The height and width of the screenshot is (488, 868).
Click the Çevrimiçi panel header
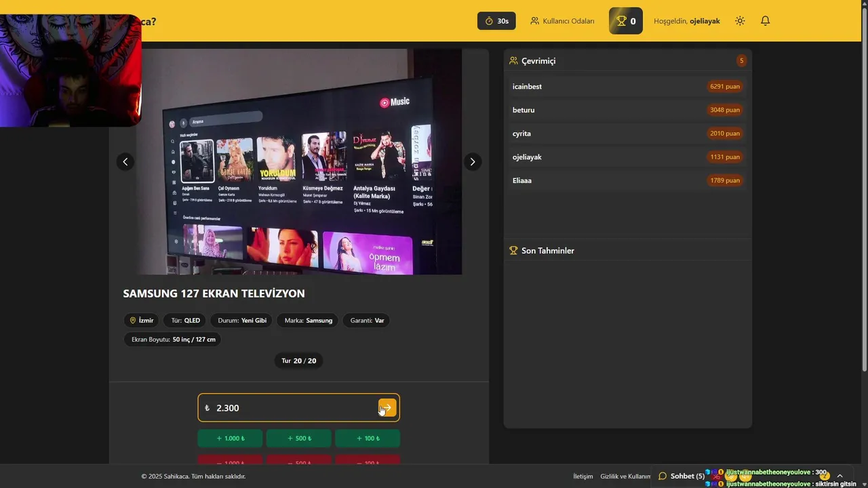pos(627,60)
